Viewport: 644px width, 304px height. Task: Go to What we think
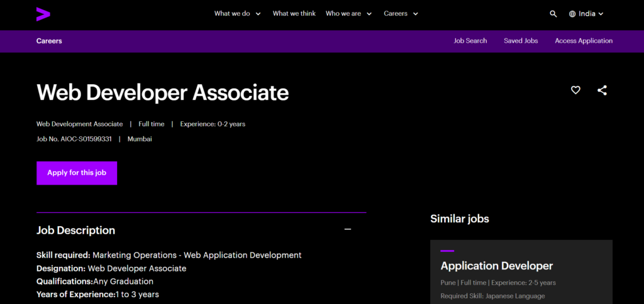pos(294,14)
